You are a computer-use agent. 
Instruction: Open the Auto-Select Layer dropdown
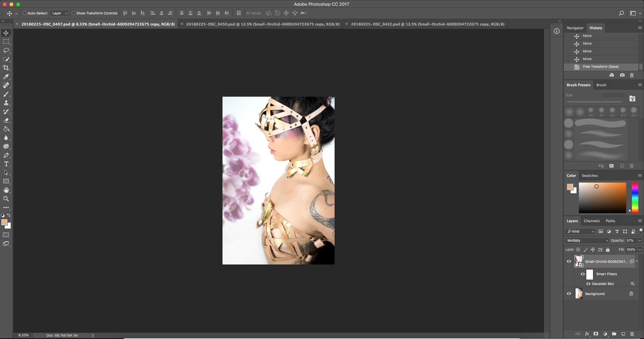point(59,13)
